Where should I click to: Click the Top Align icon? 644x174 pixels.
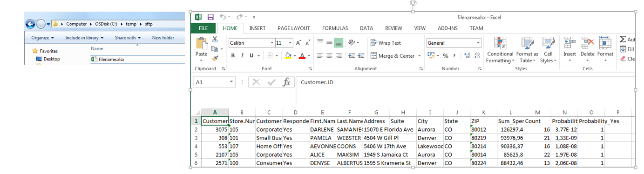[320, 42]
